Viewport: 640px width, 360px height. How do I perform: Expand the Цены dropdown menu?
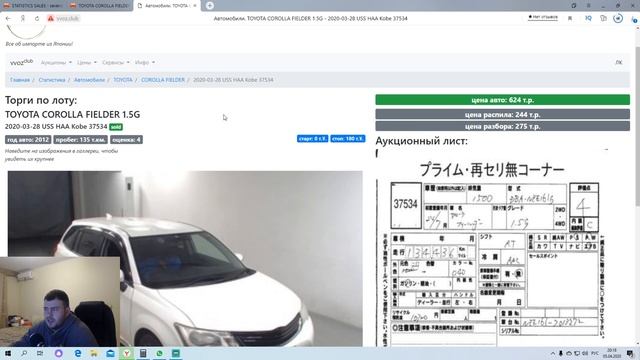(x=87, y=62)
